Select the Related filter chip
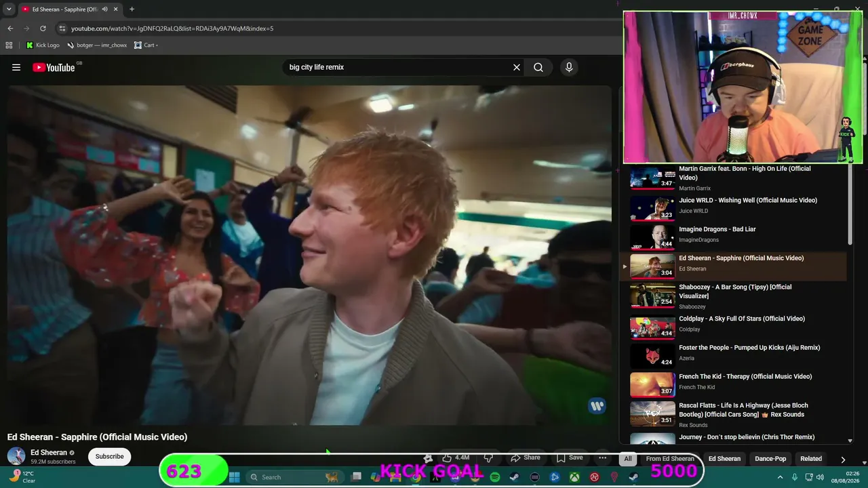The height and width of the screenshot is (488, 868). (811, 459)
